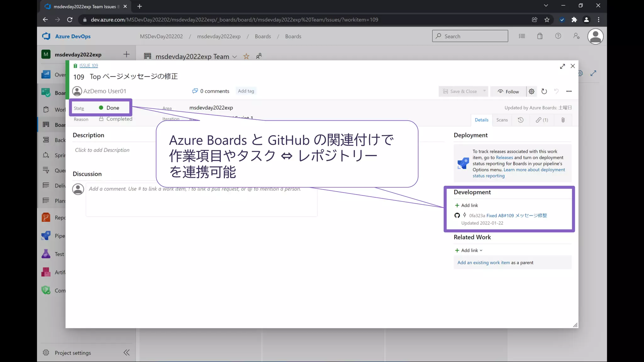
Task: Favorite the msdevday2022exp Team board star
Action: (246, 57)
